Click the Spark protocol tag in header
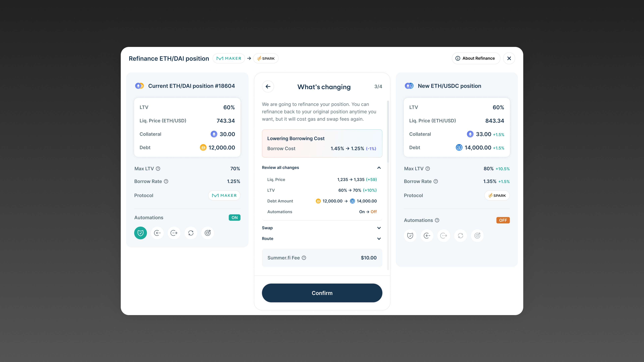The height and width of the screenshot is (362, 644). coord(266,58)
